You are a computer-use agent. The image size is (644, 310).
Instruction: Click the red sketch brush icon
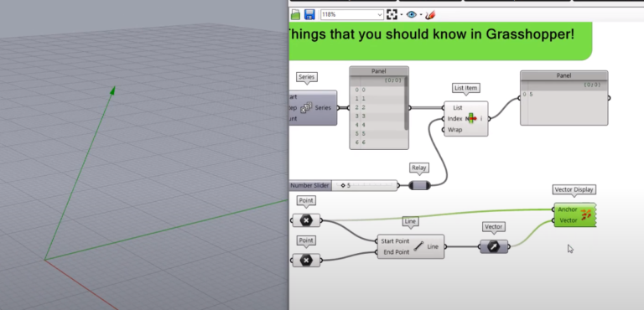[430, 15]
